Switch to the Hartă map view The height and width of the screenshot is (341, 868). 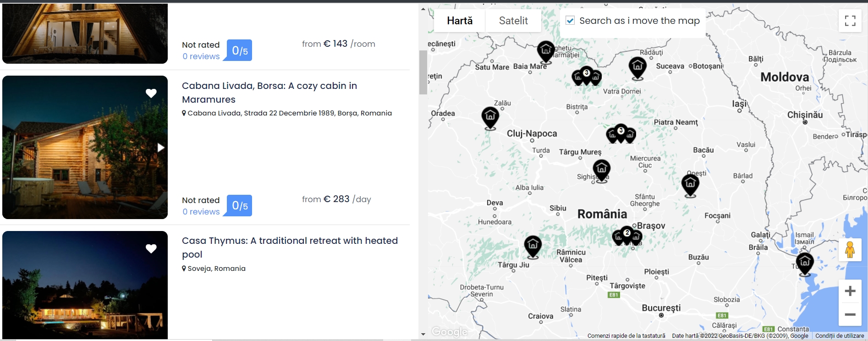point(459,21)
